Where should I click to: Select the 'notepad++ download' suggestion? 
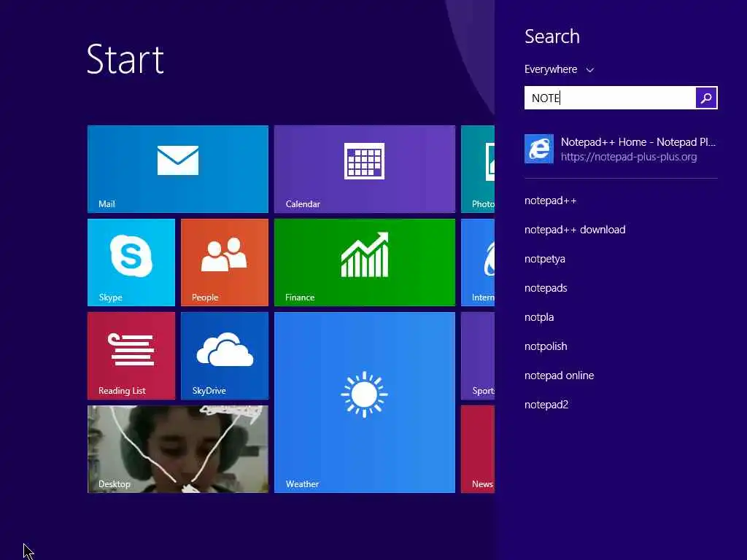coord(575,230)
